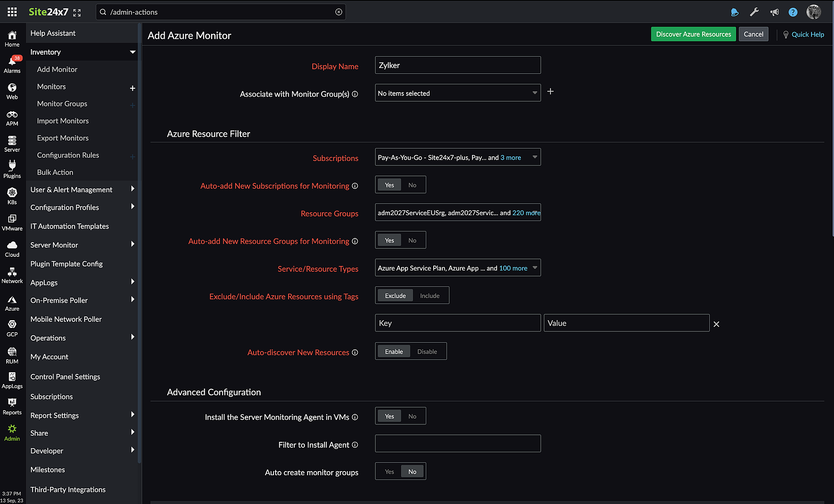The height and width of the screenshot is (504, 834).
Task: Open Bulk Action menu item
Action: point(55,172)
